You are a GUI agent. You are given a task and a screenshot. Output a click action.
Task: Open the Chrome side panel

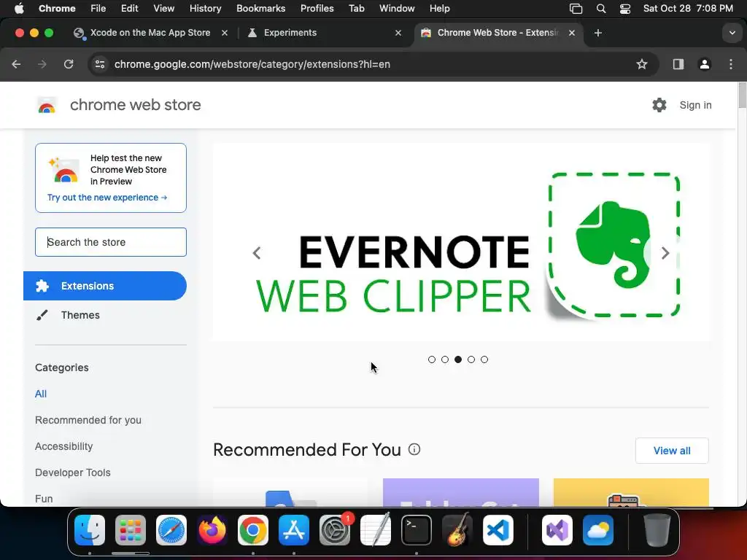tap(678, 64)
